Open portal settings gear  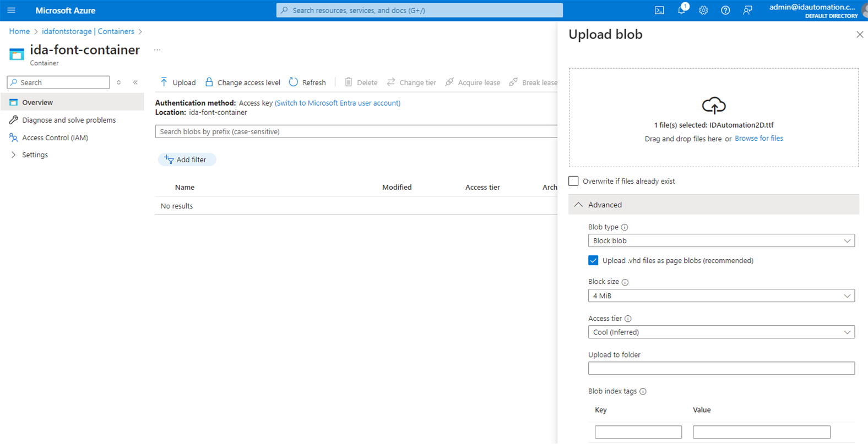pyautogui.click(x=703, y=10)
